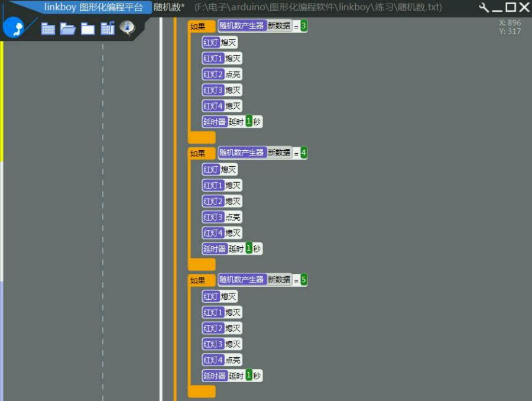Select 红灯 熄灭 in the equals-4 block

pos(220,169)
